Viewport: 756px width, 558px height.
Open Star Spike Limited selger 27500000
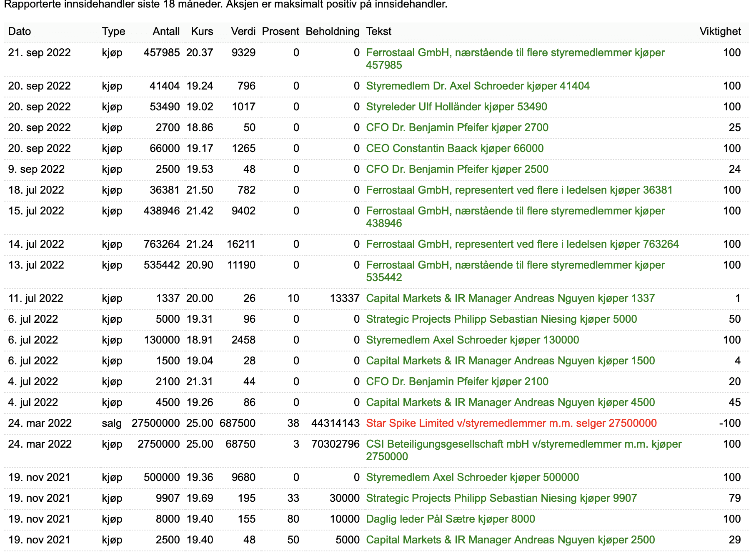[x=511, y=423]
